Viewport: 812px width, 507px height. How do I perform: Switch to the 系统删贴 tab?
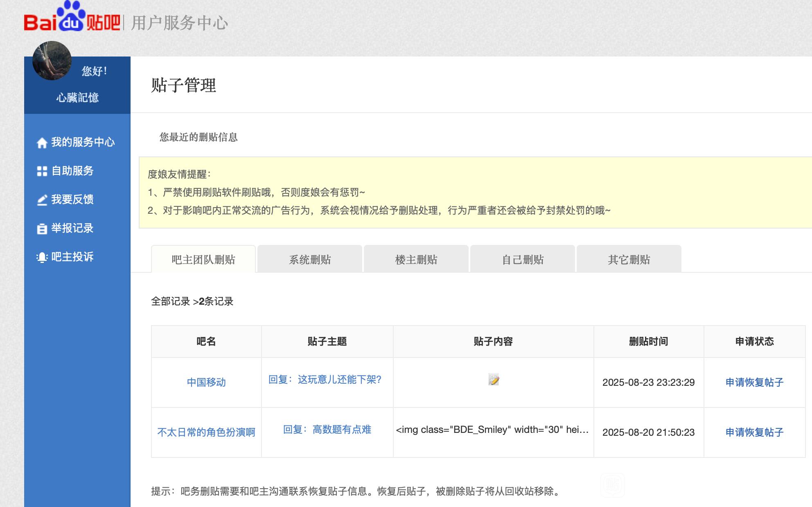pos(310,260)
